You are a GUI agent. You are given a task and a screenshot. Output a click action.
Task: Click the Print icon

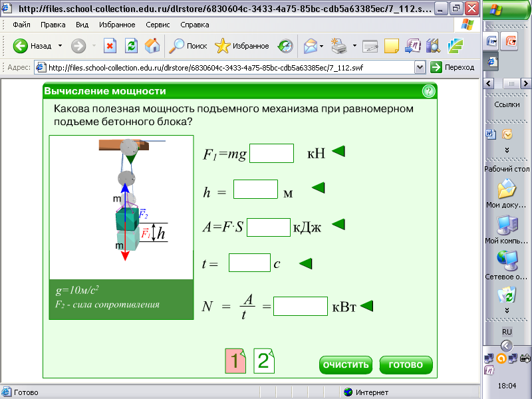(339, 46)
